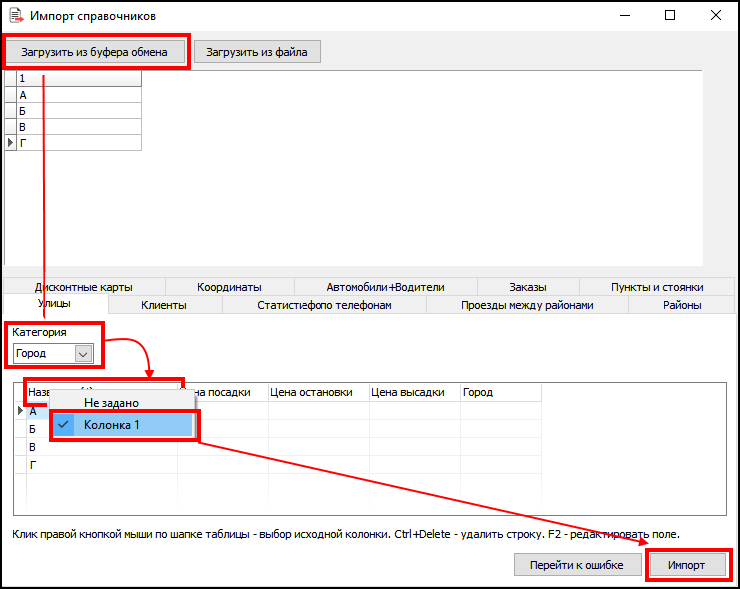The height and width of the screenshot is (589, 740).
Task: Open the 'Заказы' tab
Action: coord(528,287)
